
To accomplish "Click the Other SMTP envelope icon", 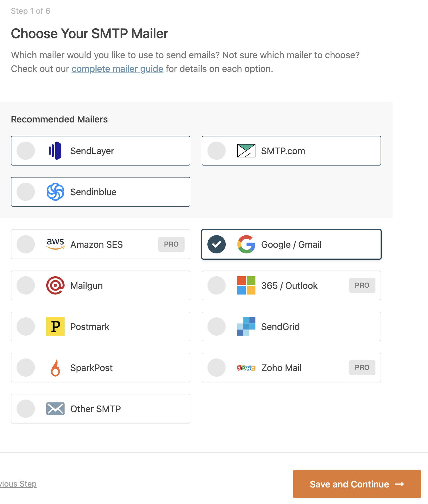I will pos(55,409).
